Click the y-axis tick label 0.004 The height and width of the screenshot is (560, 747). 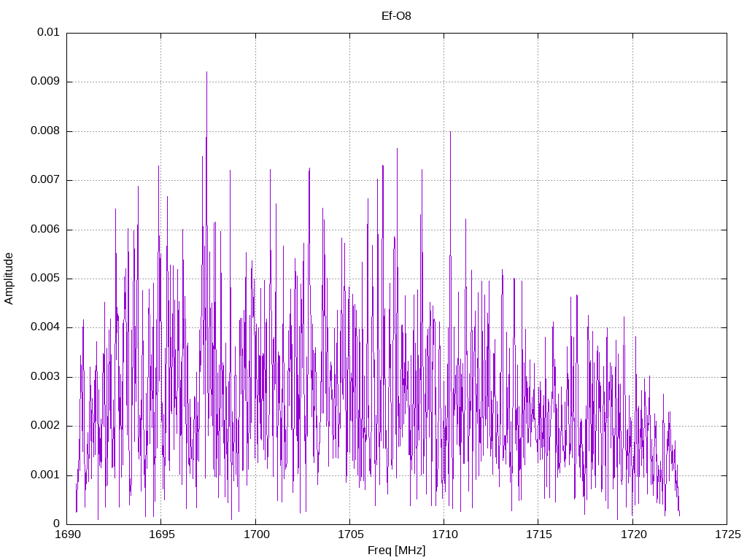tap(45, 327)
